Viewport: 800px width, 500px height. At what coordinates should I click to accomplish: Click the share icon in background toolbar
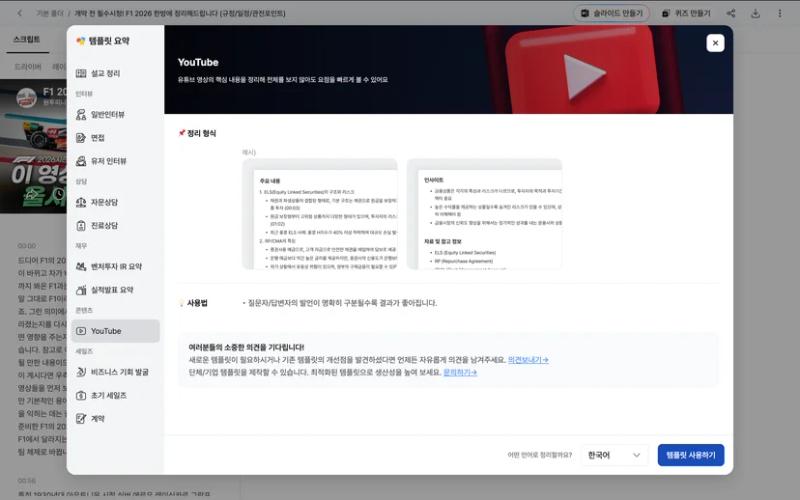click(x=731, y=13)
